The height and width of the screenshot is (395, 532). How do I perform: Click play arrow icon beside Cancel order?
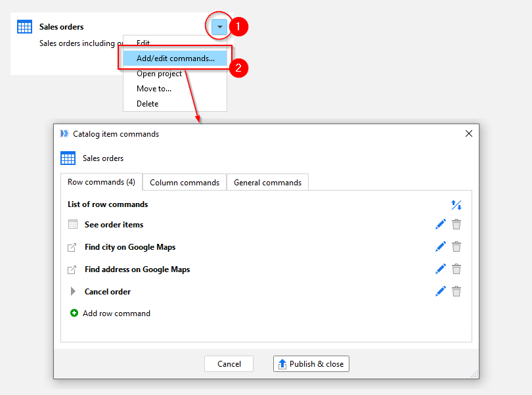coord(73,291)
